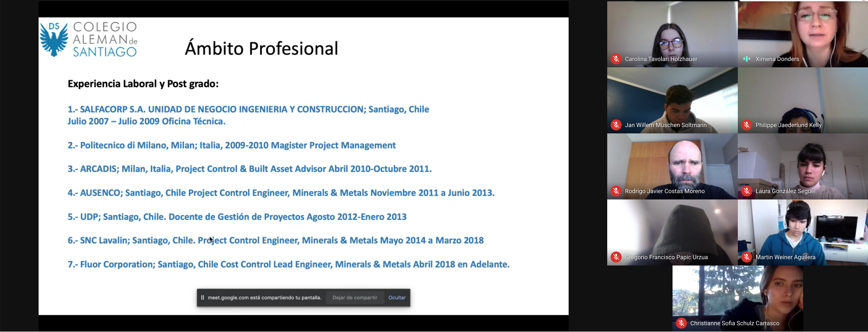Click the ARCADIS Milan Project Control line
The width and height of the screenshot is (868, 332).
[250, 169]
